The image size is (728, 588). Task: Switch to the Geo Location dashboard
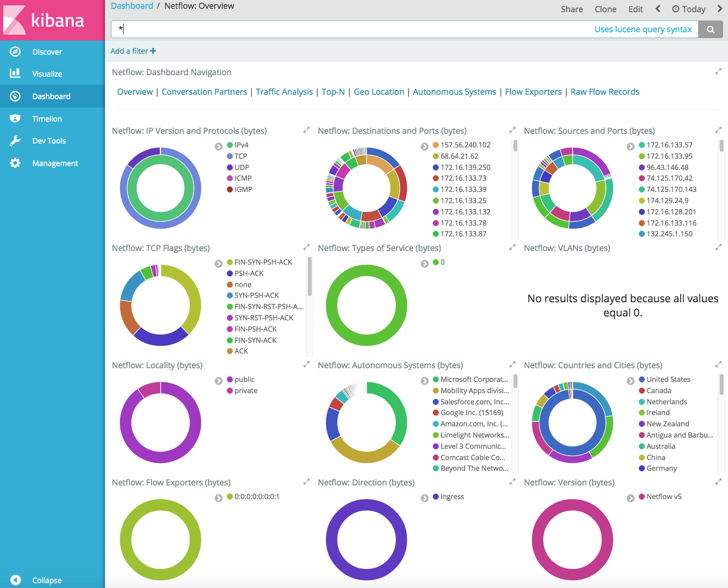(x=379, y=92)
